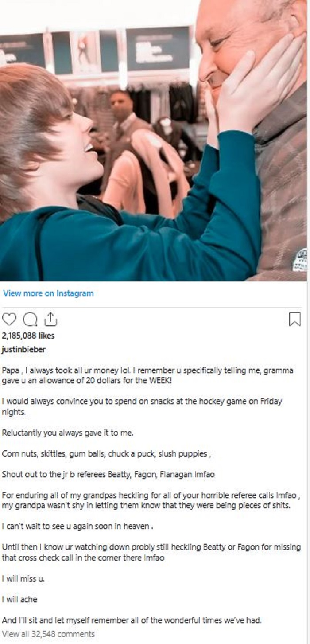Click the final 'And I'll sit and let myself' line
The height and width of the screenshot is (644, 310).
point(132,621)
